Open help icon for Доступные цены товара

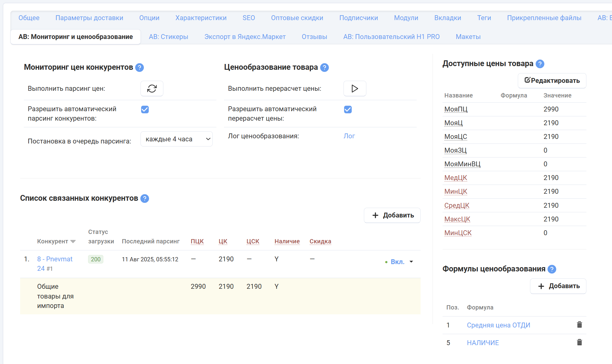pos(540,64)
